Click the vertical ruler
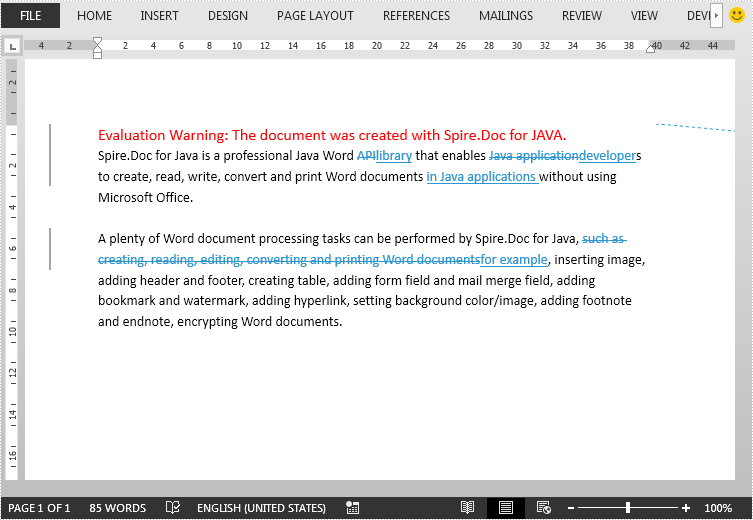The width and height of the screenshot is (753, 520). click(12, 269)
